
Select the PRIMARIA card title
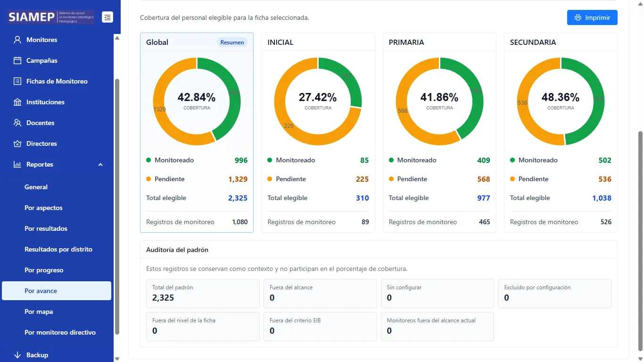406,42
